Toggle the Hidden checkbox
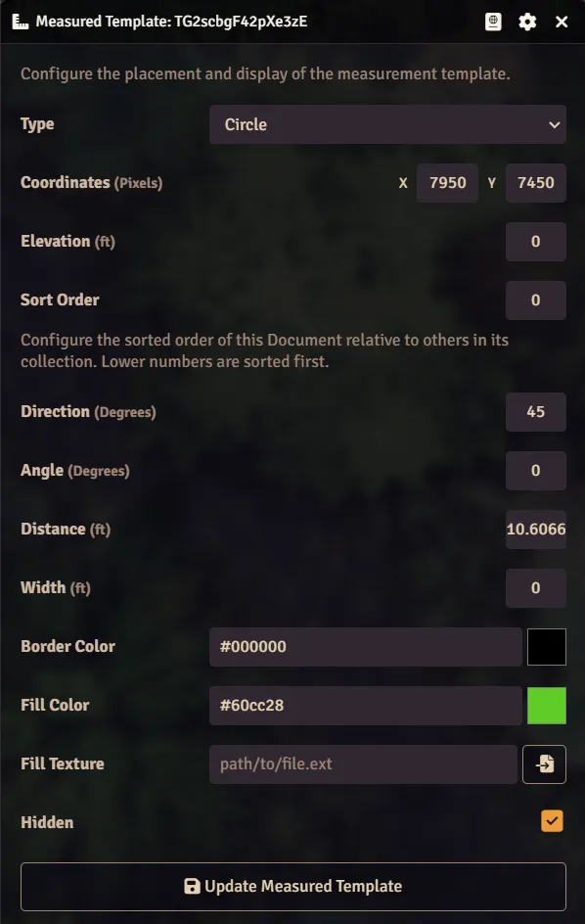 [x=552, y=821]
